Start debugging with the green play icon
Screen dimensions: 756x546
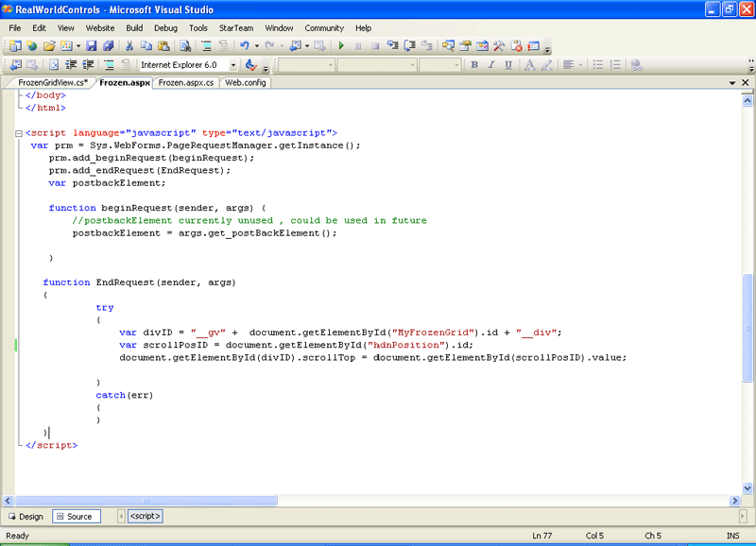[341, 46]
